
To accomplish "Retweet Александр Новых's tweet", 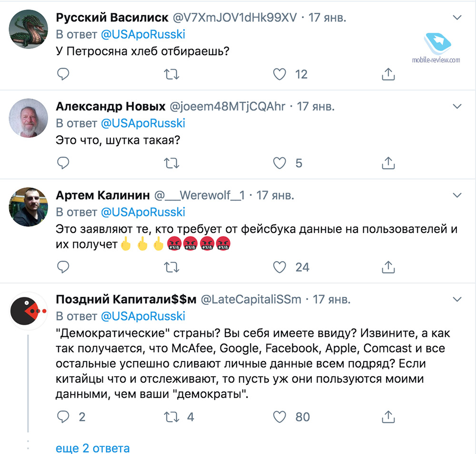I will 171,163.
